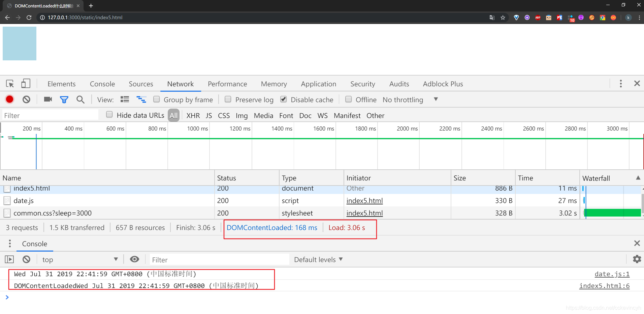Image resolution: width=644 pixels, height=314 pixels.
Task: Open the Default levels dropdown
Action: coord(318,259)
